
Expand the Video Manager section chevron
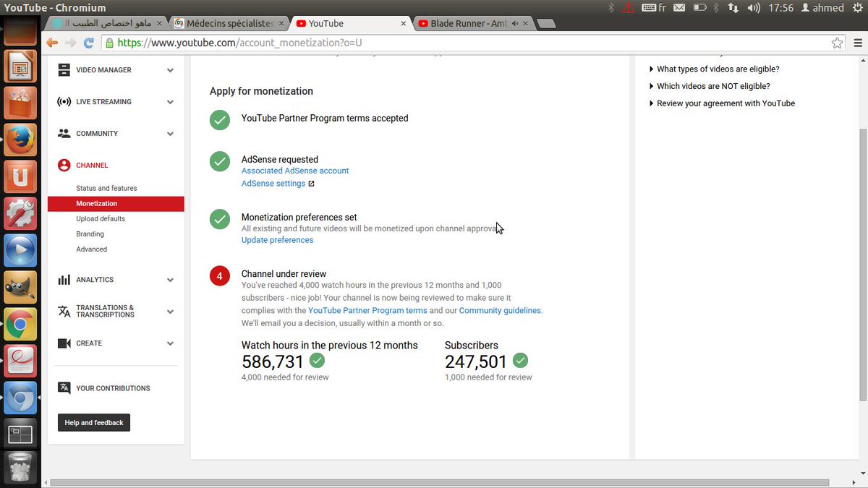170,70
